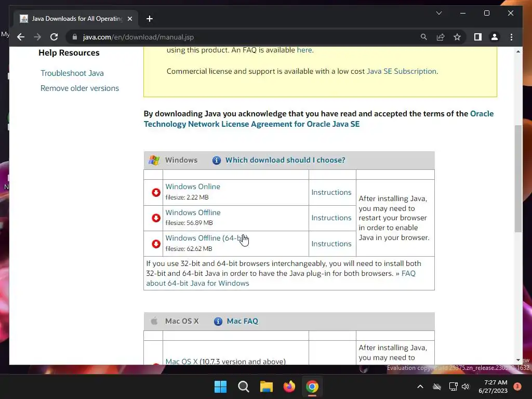
Task: Click the red download icon for Windows Offline 64-bit
Action: click(156, 244)
